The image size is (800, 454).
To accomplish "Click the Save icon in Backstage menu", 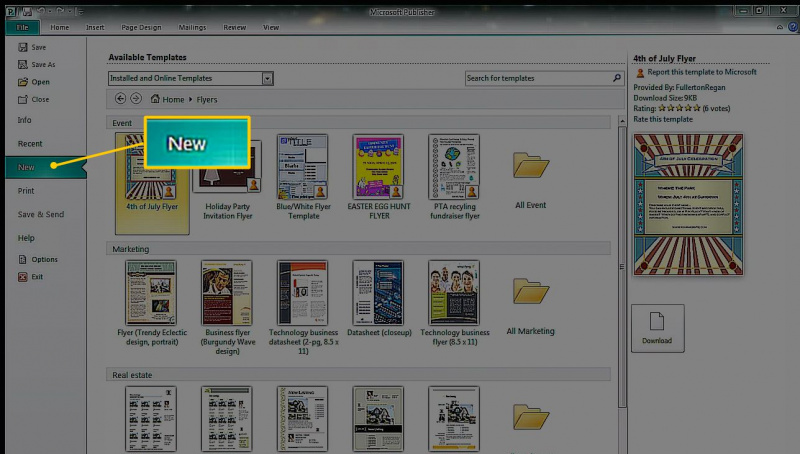I will [x=22, y=47].
